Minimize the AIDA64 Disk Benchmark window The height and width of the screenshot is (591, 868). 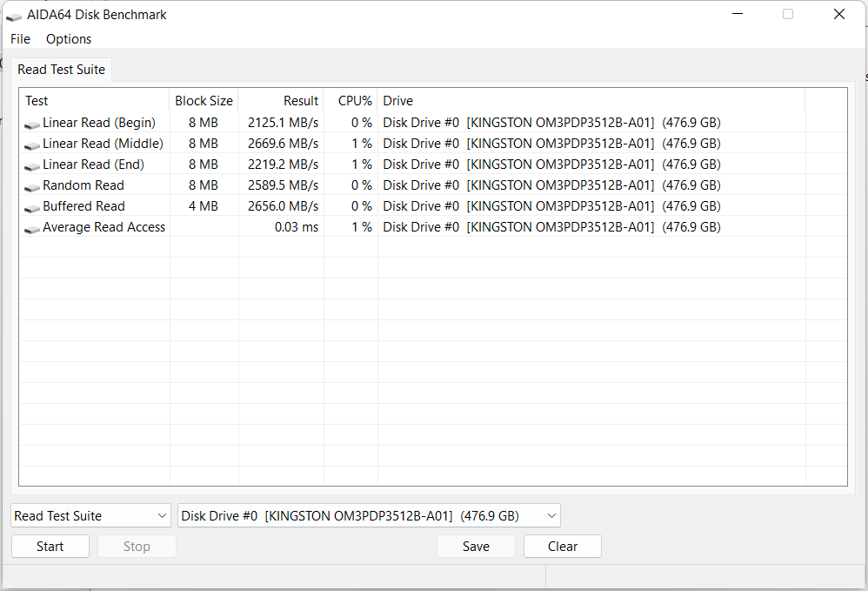coord(738,14)
